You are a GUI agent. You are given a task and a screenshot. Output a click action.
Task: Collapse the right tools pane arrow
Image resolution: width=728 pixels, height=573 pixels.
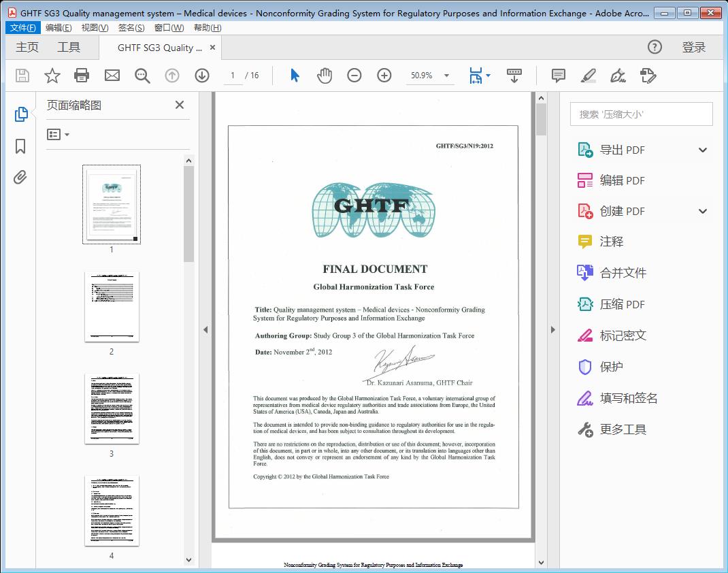point(552,329)
